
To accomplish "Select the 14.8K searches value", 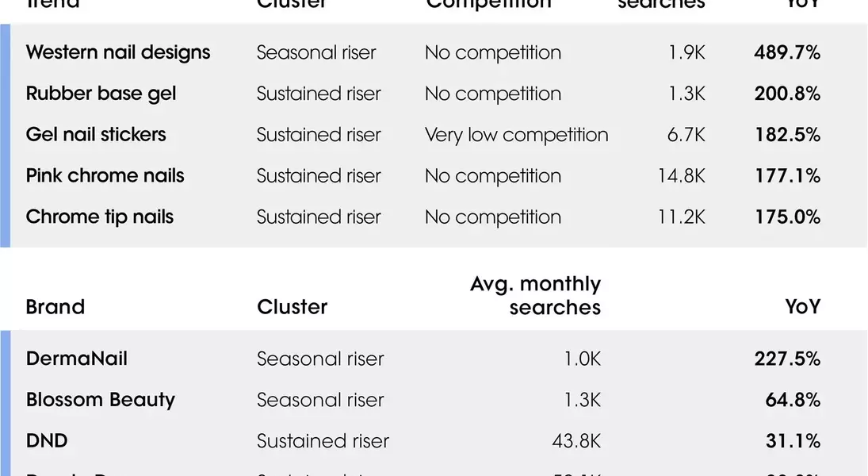I will click(681, 176).
